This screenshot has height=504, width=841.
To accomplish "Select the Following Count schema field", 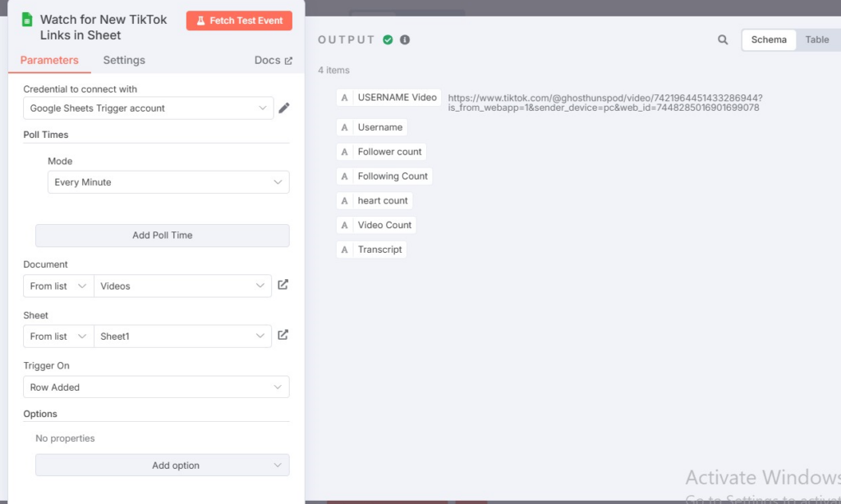I will tap(384, 176).
